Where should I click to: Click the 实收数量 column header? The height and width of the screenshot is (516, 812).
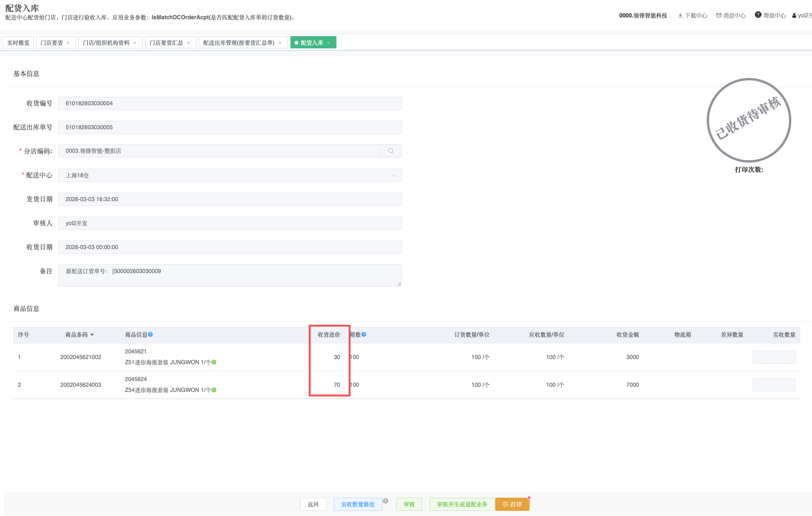coord(784,335)
